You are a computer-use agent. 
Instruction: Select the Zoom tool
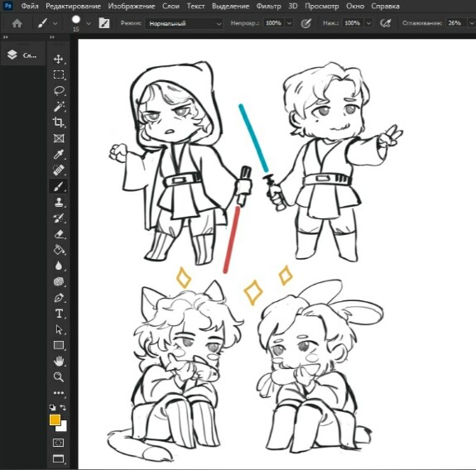click(59, 377)
